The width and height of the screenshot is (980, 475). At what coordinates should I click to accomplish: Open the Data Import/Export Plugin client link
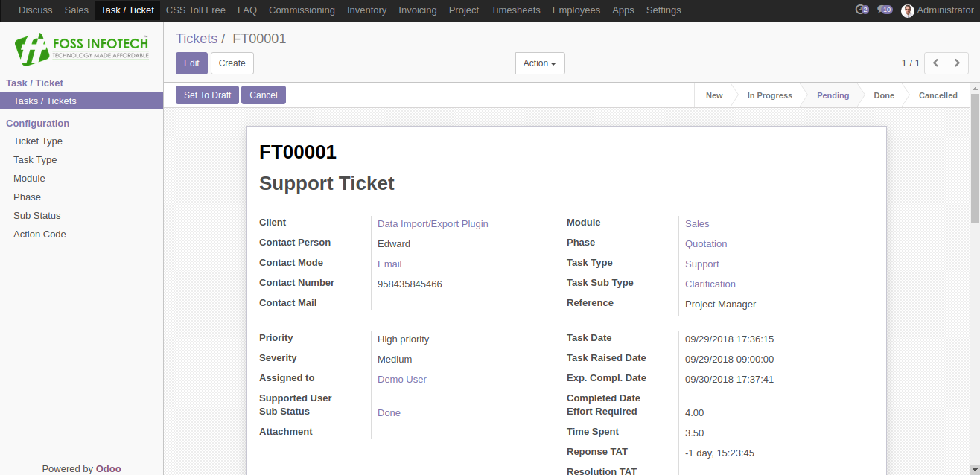click(x=433, y=224)
